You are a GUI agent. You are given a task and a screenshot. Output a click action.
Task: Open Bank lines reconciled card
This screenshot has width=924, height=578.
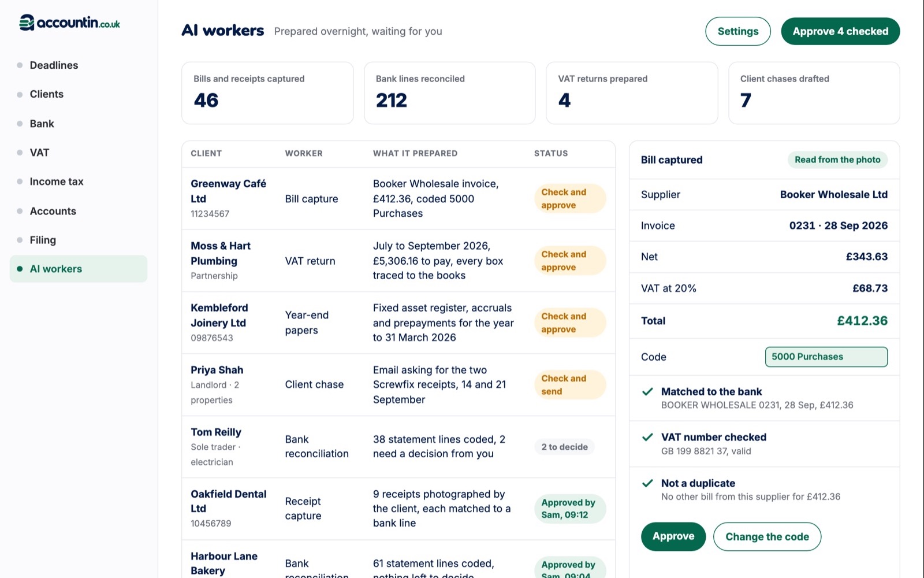tap(450, 93)
